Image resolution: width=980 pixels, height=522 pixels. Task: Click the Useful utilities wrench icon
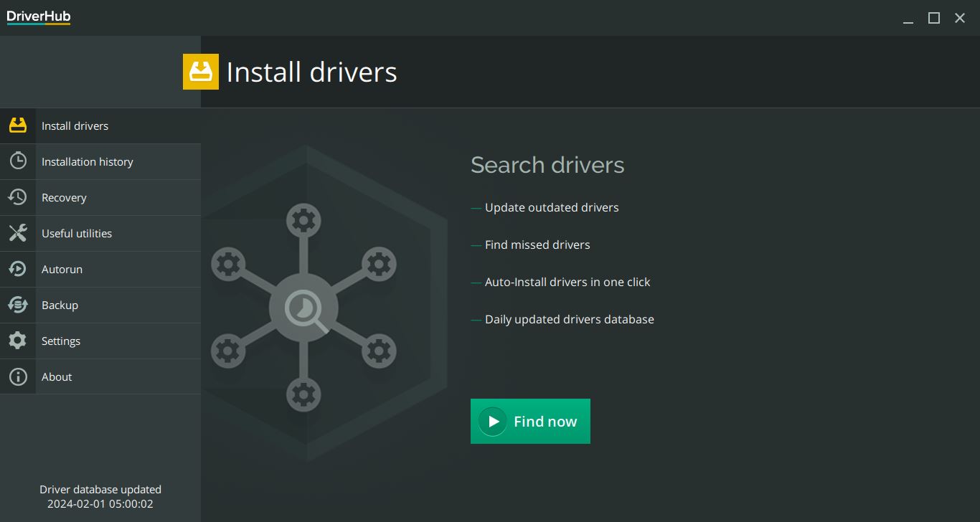18,233
